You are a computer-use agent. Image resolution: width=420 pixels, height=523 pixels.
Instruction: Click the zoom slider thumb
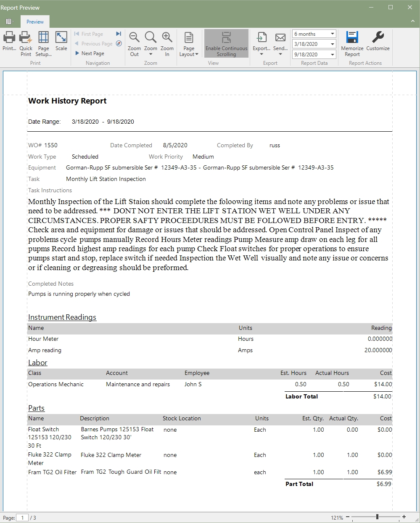tap(378, 517)
